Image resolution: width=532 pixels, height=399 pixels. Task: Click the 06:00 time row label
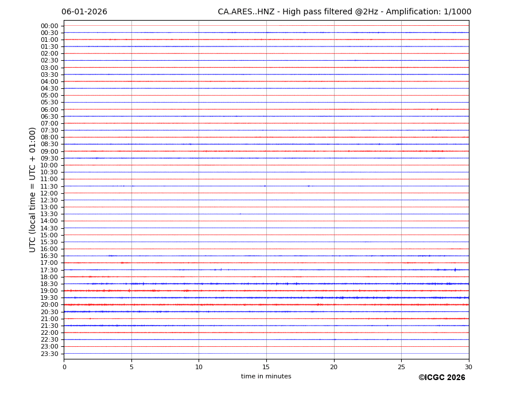pyautogui.click(x=49, y=109)
